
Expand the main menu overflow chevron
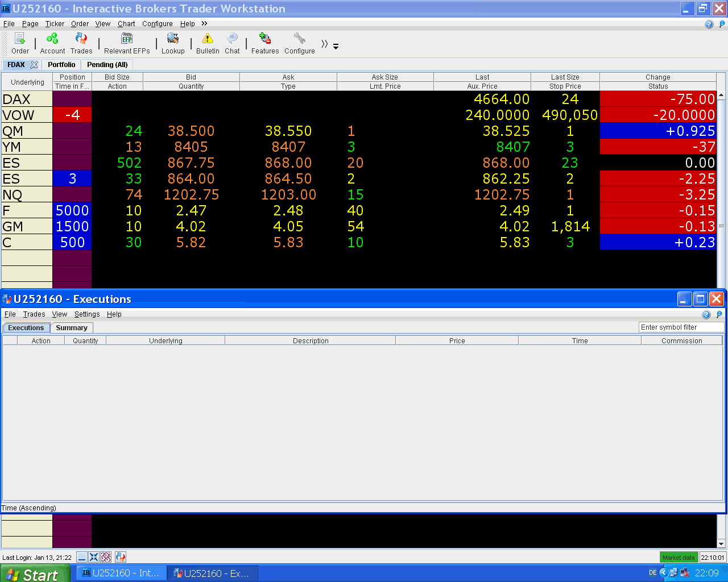[204, 24]
